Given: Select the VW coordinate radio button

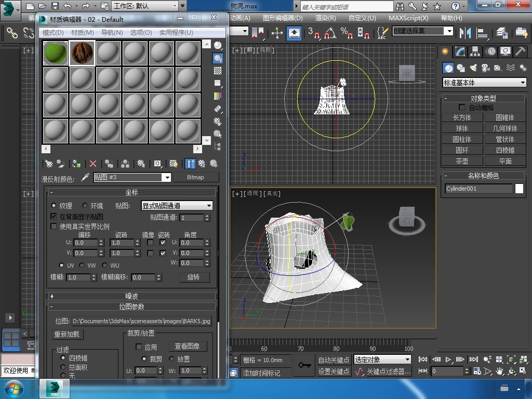Looking at the screenshot, I should [x=82, y=265].
